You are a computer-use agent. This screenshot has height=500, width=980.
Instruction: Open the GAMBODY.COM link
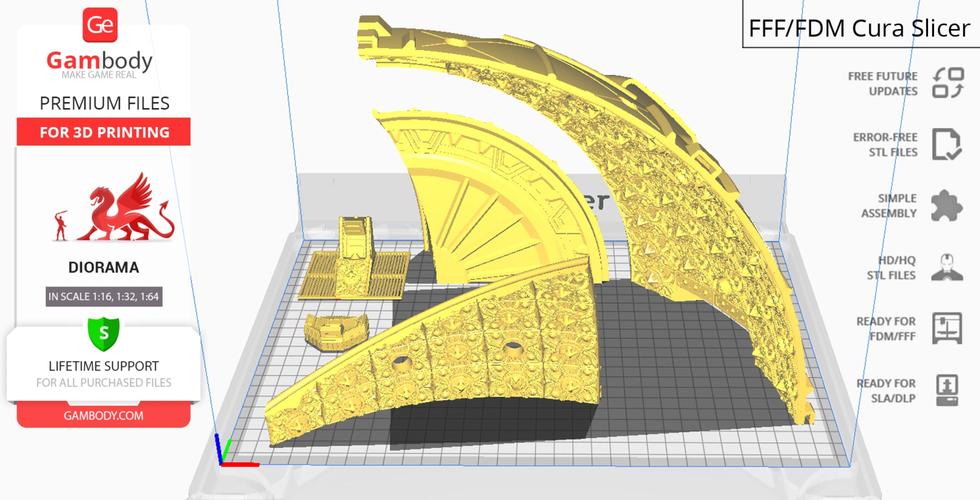point(103,415)
